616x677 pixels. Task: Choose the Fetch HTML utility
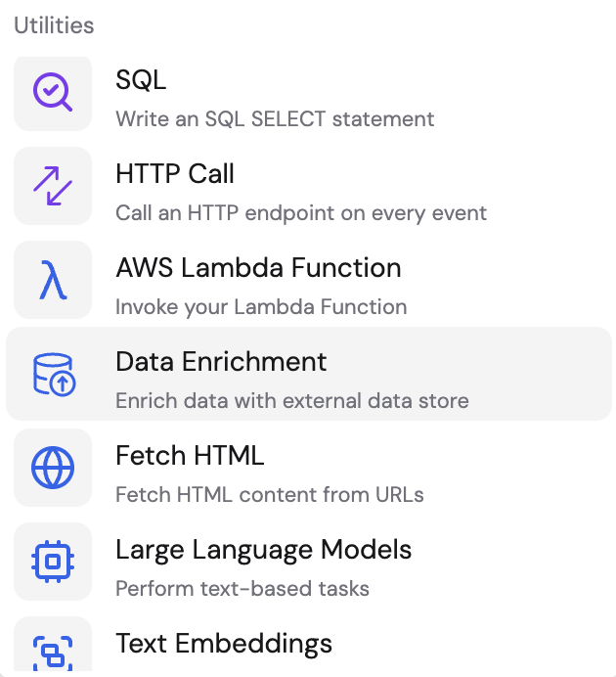click(309, 468)
